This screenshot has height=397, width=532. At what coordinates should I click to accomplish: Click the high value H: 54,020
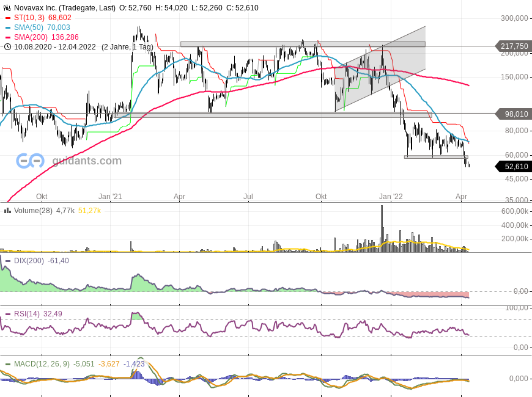coord(171,8)
